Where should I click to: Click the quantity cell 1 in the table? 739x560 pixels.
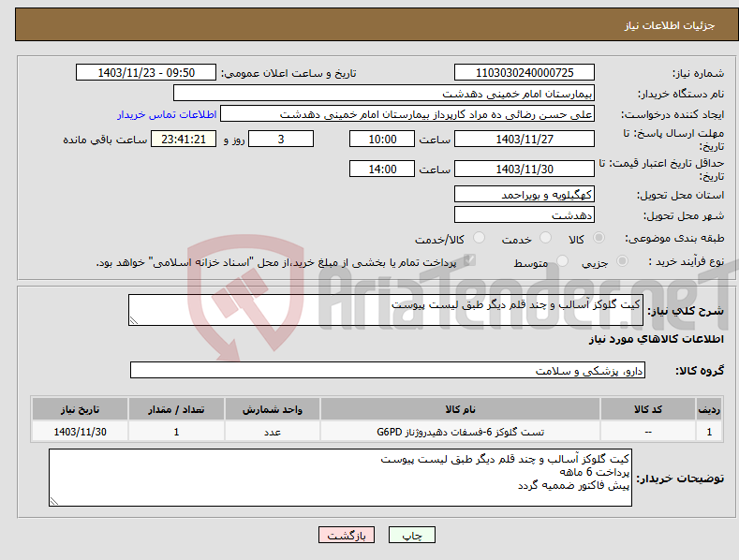point(176,432)
